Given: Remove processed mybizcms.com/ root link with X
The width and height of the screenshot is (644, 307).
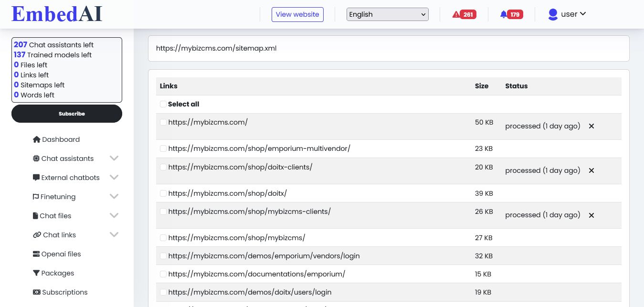Looking at the screenshot, I should tap(591, 126).
